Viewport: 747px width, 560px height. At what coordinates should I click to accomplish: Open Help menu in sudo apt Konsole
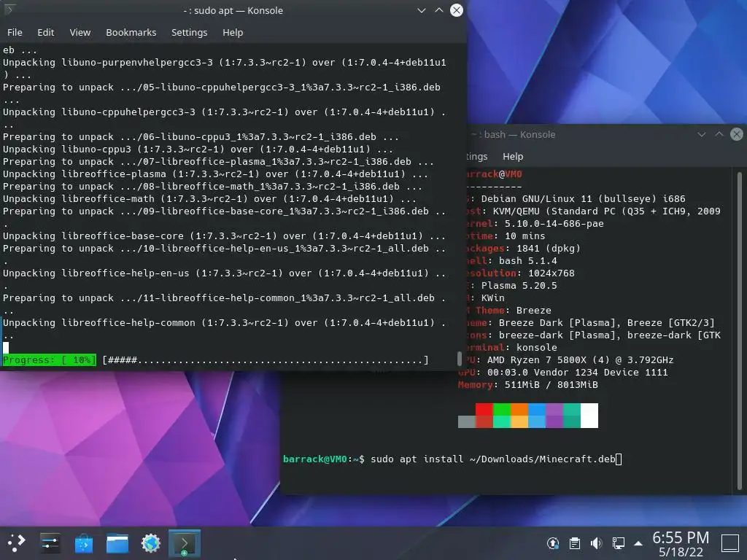point(233,32)
